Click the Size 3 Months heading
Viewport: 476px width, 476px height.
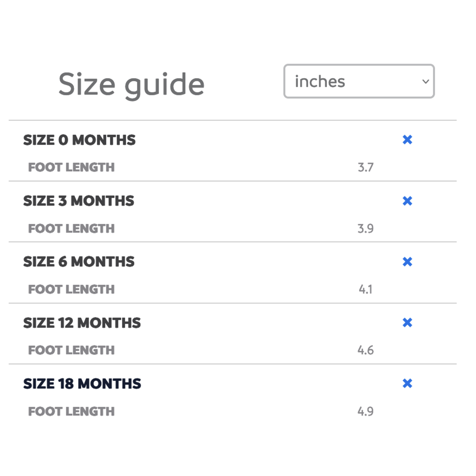tap(79, 201)
